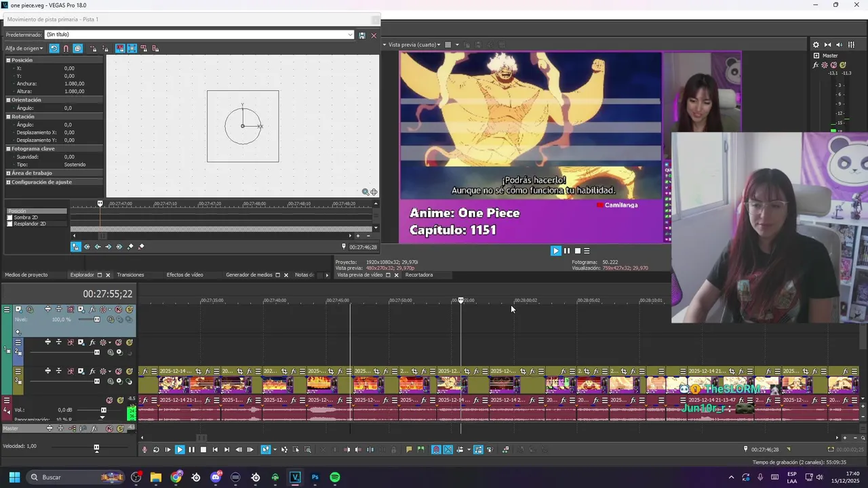The width and height of the screenshot is (868, 488).
Task: Expand the Configuración de ajuste section
Action: (9, 182)
